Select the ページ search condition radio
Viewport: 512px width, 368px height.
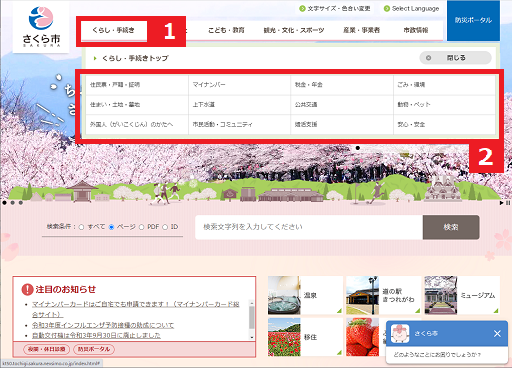[111, 227]
